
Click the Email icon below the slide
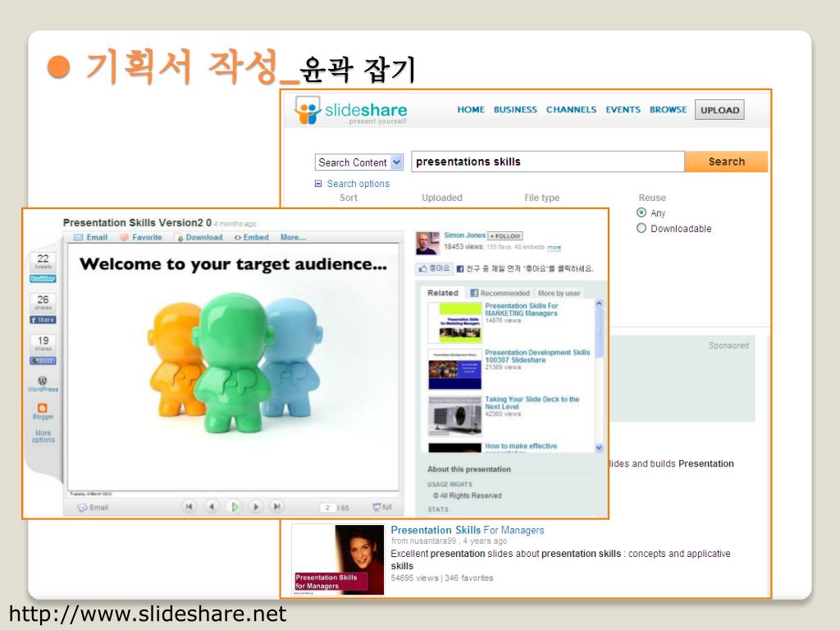(82, 507)
